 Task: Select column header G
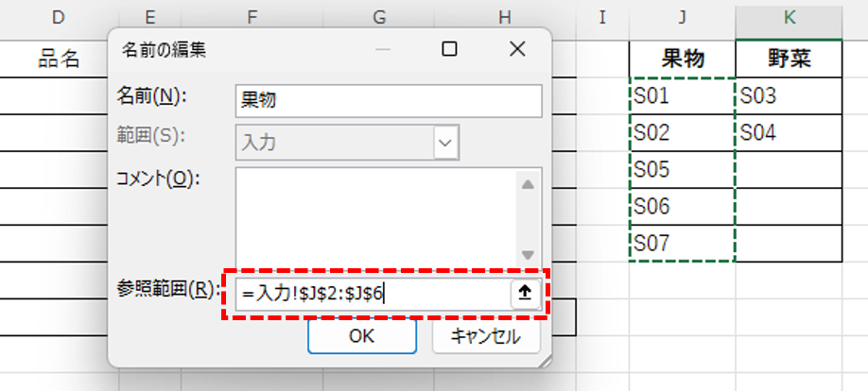click(379, 18)
